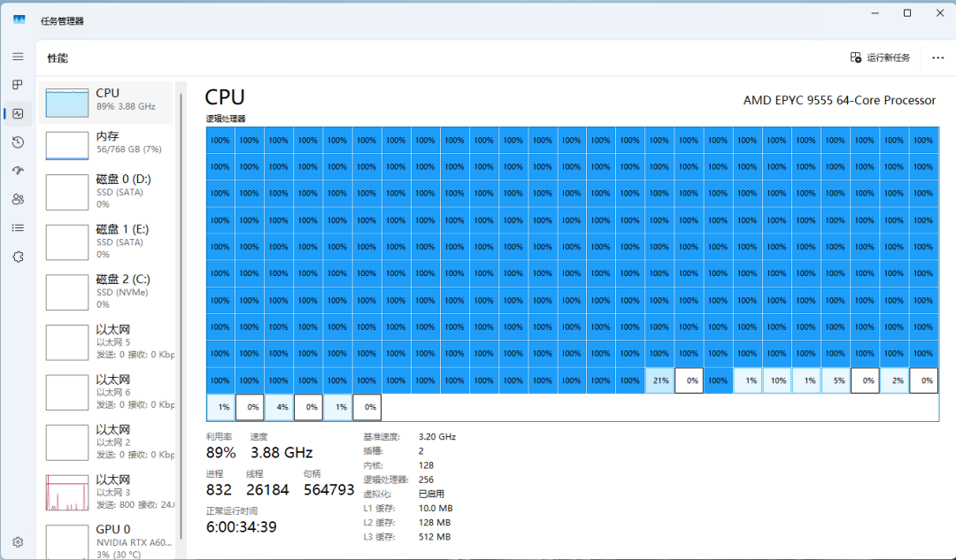Open the Processes page icon
956x560 pixels.
pos(18,85)
